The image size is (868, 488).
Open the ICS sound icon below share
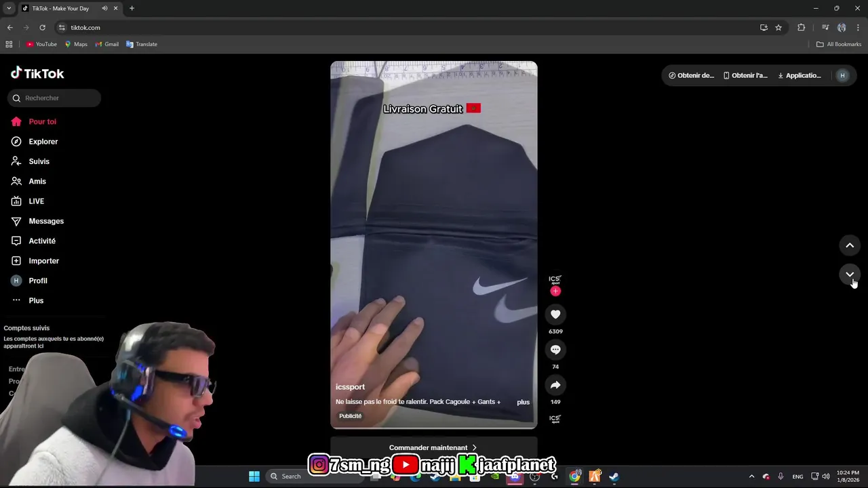[555, 419]
